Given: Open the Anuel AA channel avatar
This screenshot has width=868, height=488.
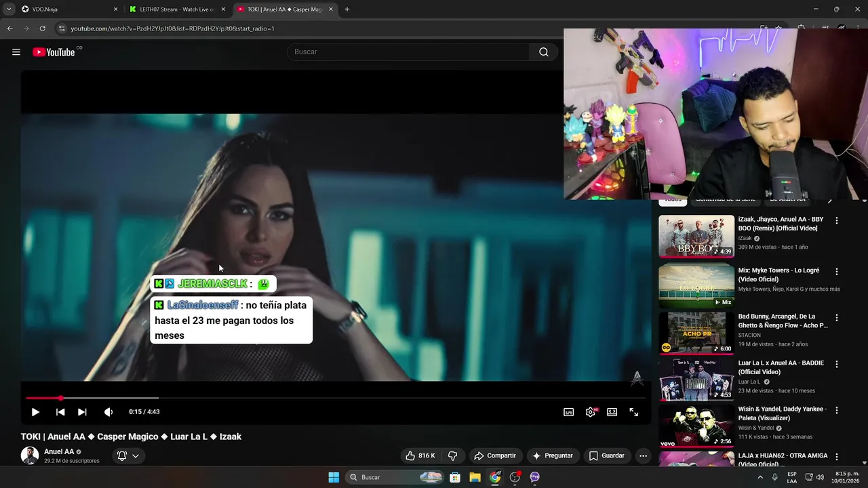Looking at the screenshot, I should [30, 455].
